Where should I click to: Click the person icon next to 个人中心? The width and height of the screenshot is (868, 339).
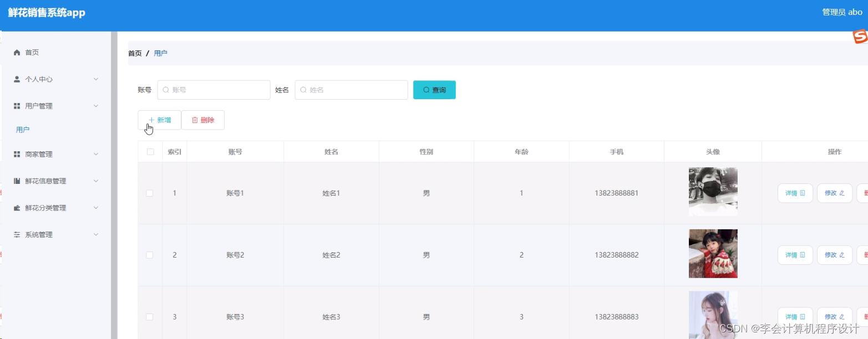coord(17,79)
